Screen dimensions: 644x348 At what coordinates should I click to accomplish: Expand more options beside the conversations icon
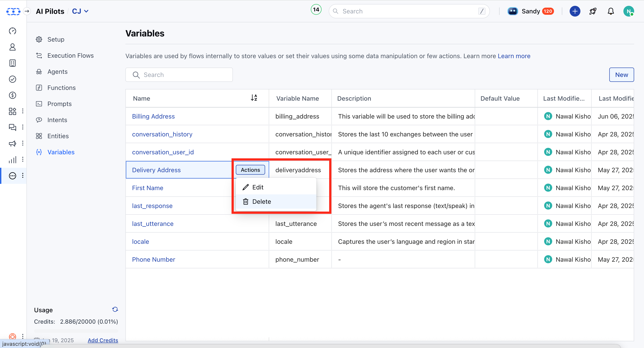click(x=23, y=127)
